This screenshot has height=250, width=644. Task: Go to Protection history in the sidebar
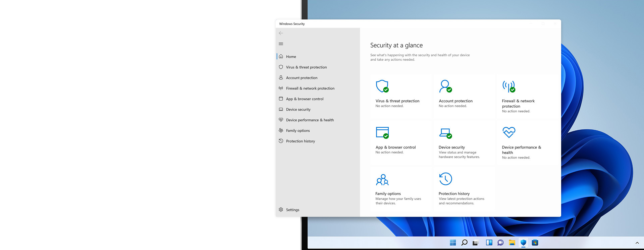click(x=300, y=141)
